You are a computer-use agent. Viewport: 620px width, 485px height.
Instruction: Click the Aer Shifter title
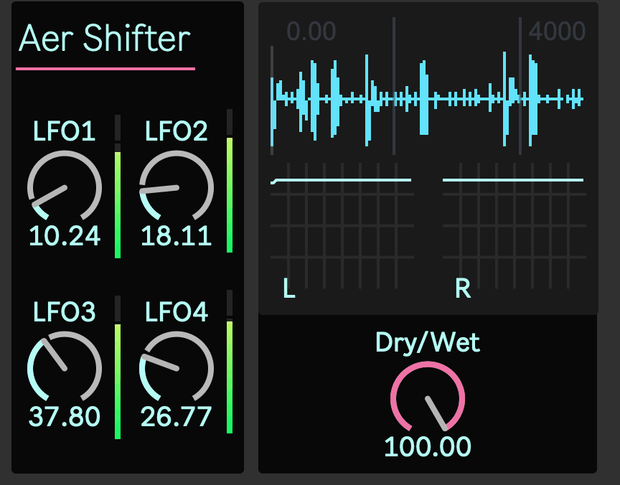coord(105,38)
